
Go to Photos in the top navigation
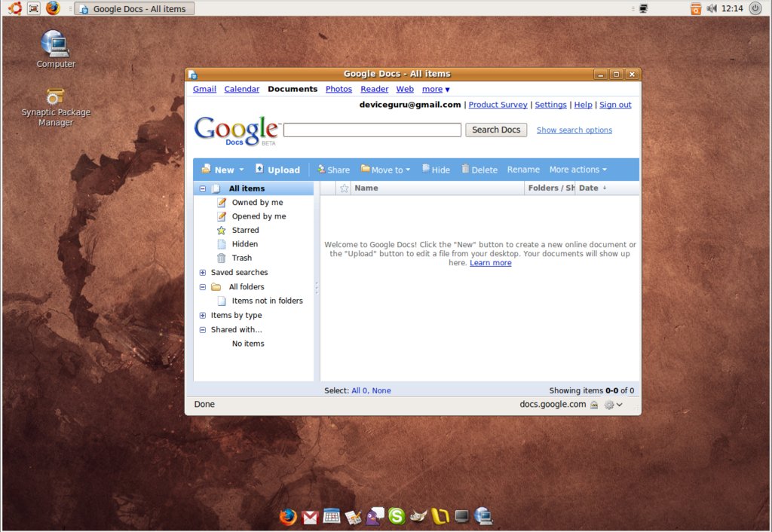(339, 89)
